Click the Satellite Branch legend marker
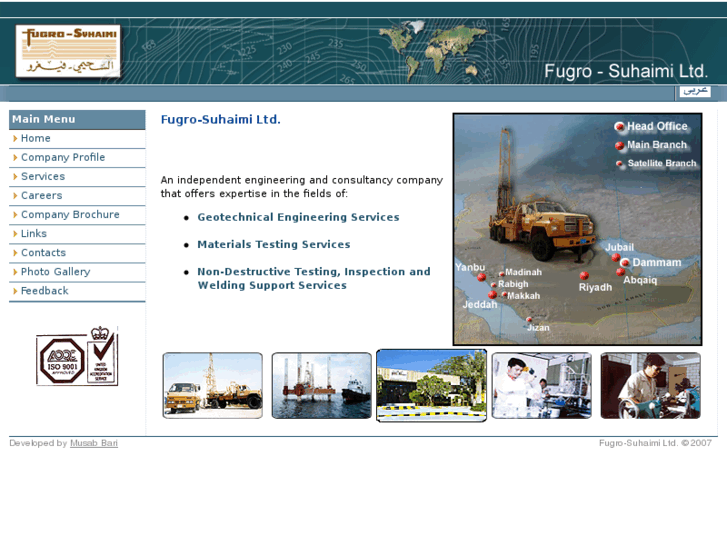Image resolution: width=727 pixels, height=545 pixels. (619, 164)
